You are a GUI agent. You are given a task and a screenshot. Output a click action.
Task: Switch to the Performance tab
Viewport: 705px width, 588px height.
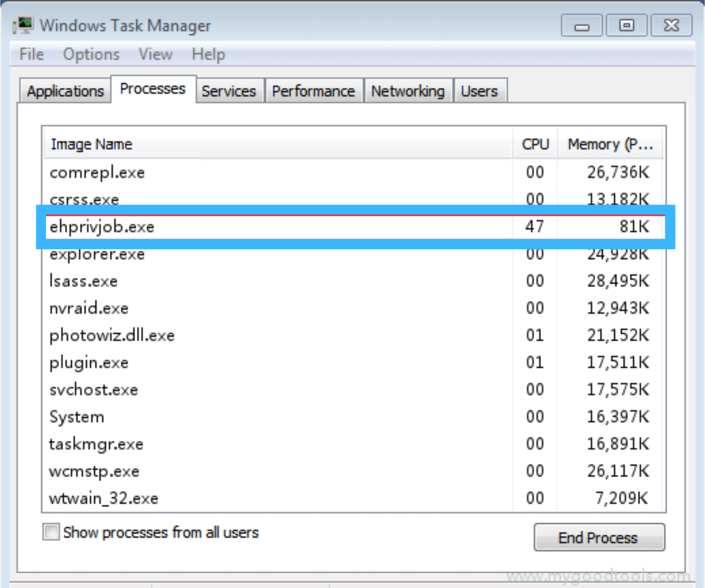click(313, 91)
